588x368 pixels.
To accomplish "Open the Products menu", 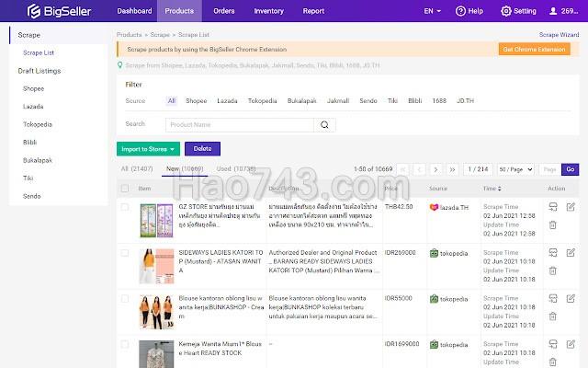I will point(179,11).
